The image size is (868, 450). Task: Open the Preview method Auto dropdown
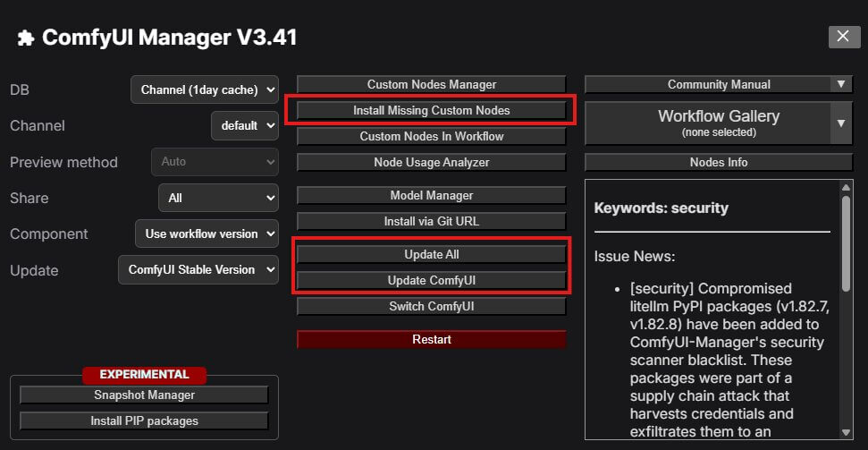(x=215, y=162)
